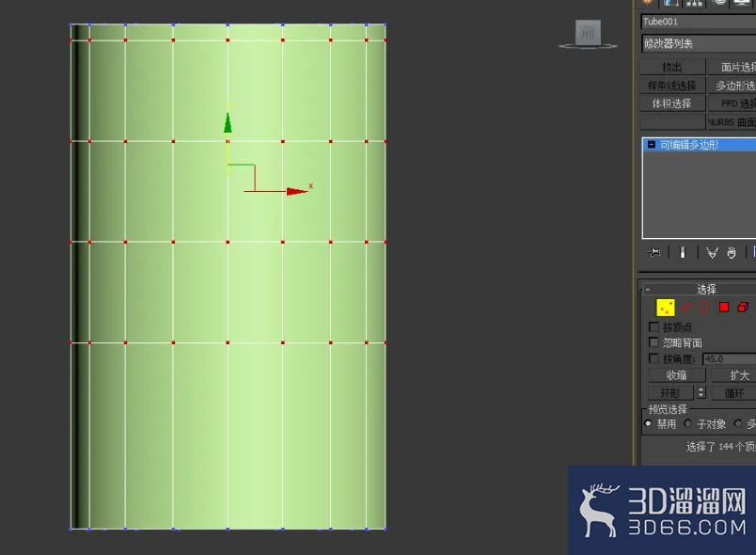This screenshot has height=555, width=756.
Task: Click the 样条线选择 modifier button
Action: 672,86
